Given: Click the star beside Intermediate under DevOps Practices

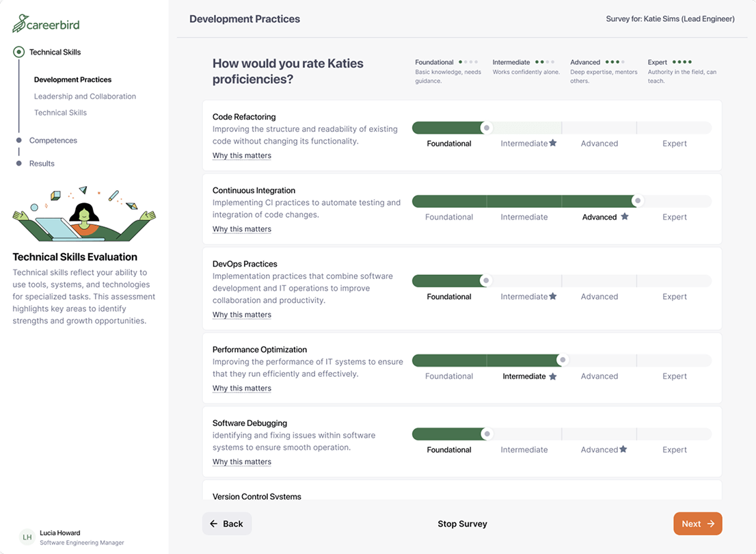Looking at the screenshot, I should tap(553, 295).
